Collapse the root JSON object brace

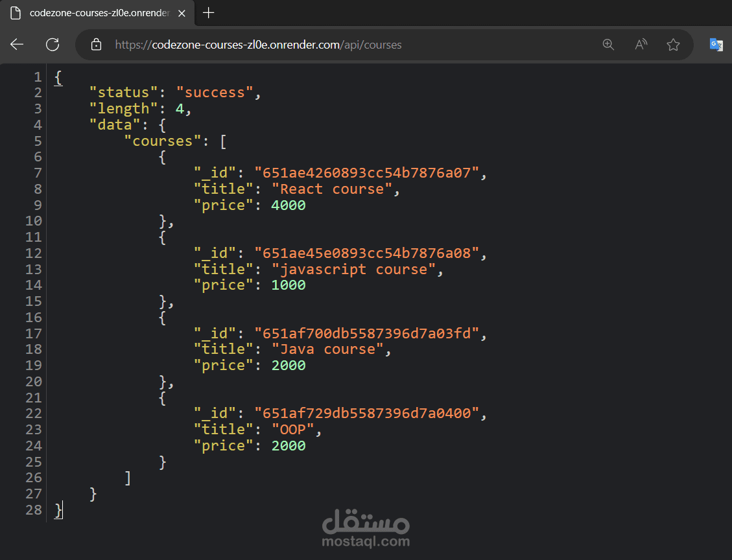(x=57, y=76)
